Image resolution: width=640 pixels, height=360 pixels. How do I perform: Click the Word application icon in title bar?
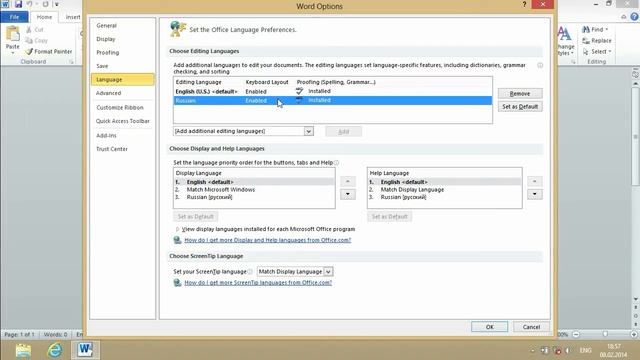[5, 4]
